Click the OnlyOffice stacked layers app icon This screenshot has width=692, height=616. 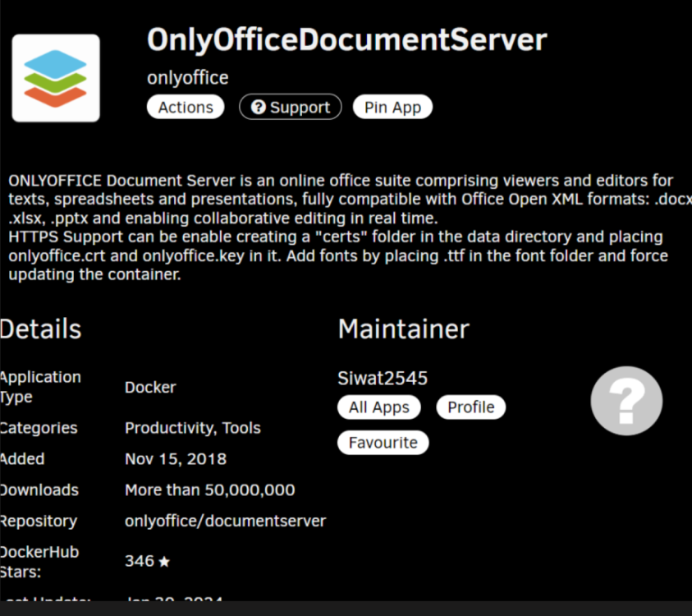tap(56, 78)
